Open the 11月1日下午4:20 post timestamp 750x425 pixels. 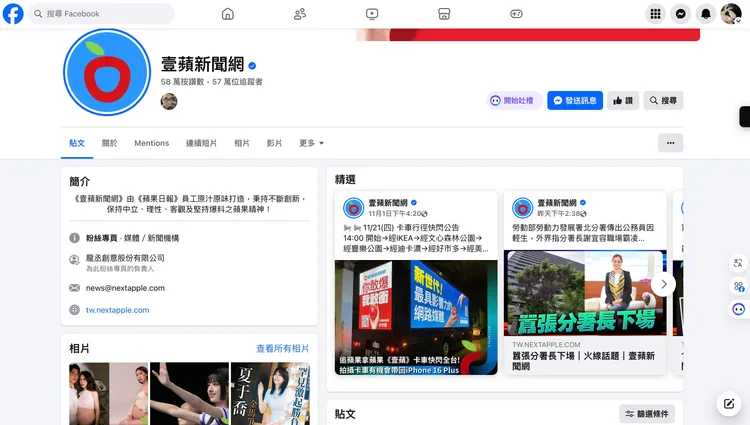[x=395, y=214]
